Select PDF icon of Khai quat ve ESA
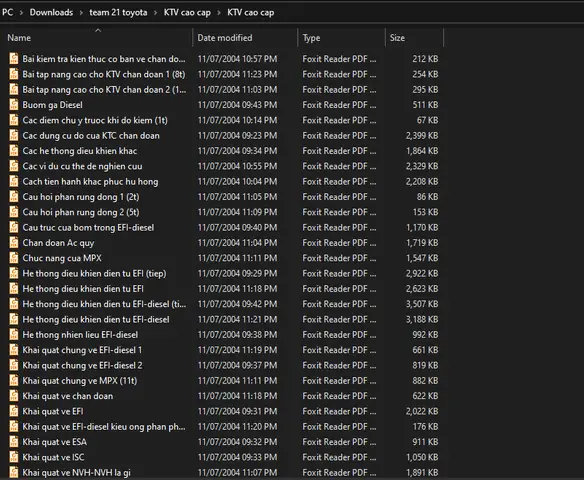The image size is (584, 480). pyautogui.click(x=14, y=442)
